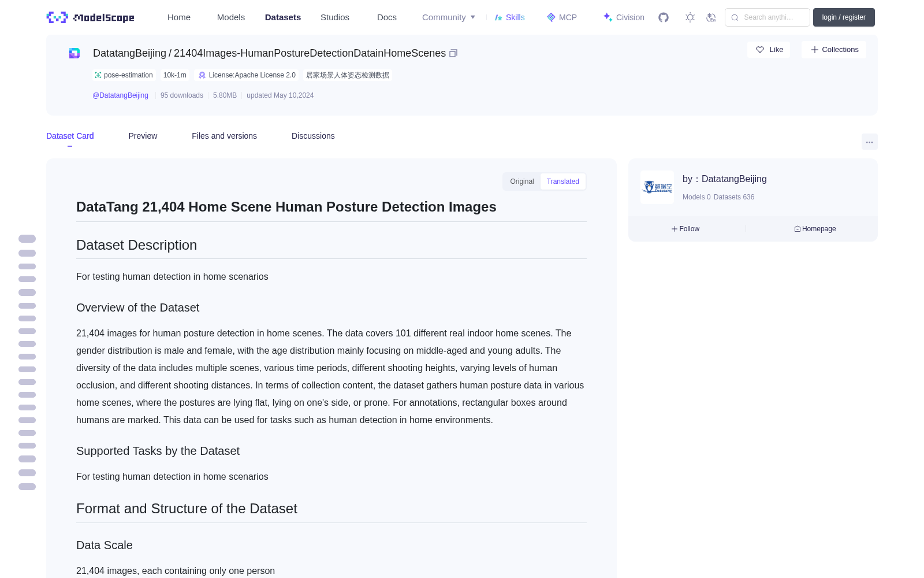Screen dimensions: 924x578
Task: Open the GitHub icon link
Action: point(664,17)
